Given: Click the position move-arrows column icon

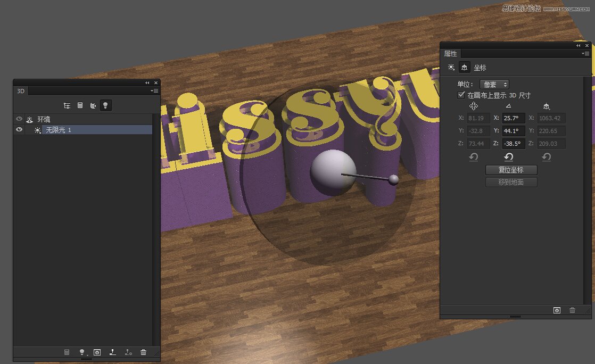Looking at the screenshot, I should pyautogui.click(x=473, y=106).
